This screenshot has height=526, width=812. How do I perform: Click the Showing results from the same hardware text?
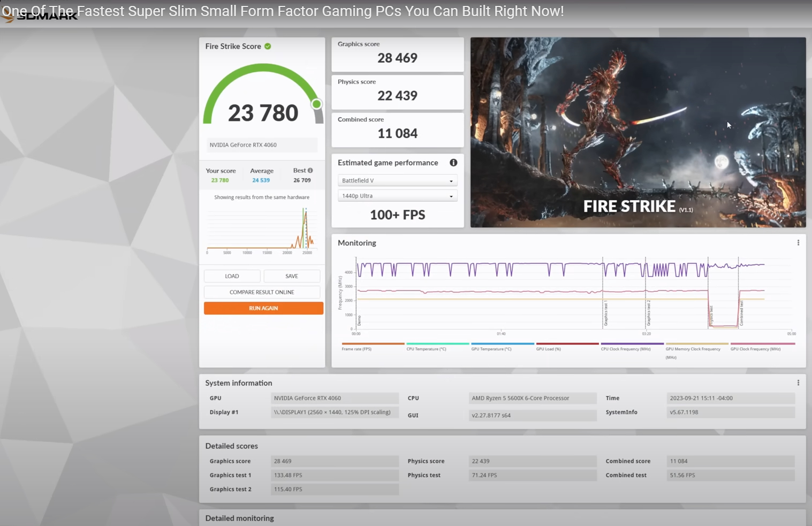(262, 197)
